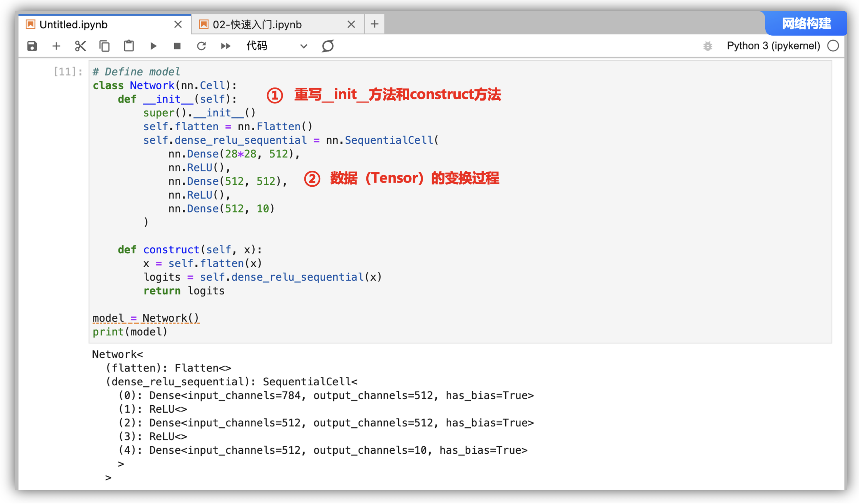Switch to the 02-快速入门.ipynb tab
Viewport: 859px width, 504px height.
(257, 24)
